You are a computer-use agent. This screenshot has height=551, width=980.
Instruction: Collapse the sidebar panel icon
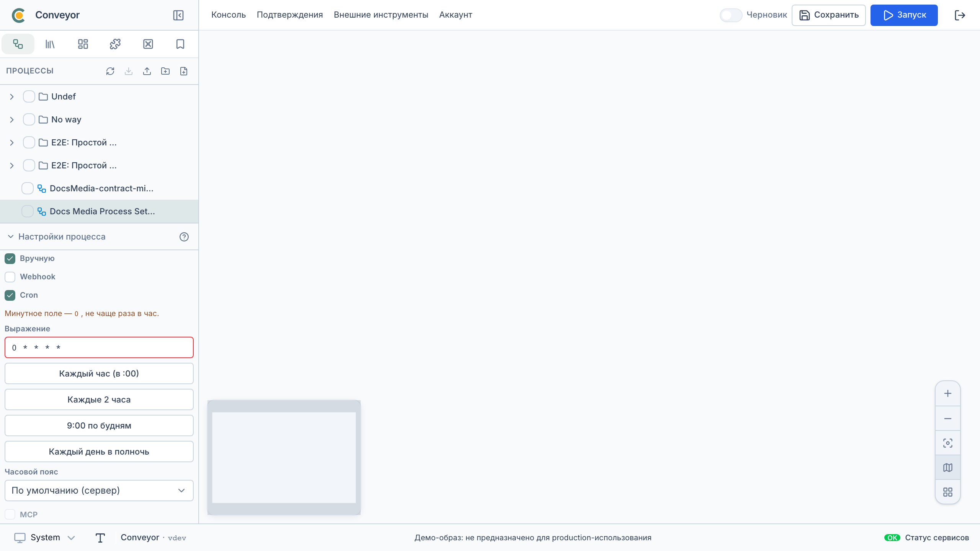(178, 15)
